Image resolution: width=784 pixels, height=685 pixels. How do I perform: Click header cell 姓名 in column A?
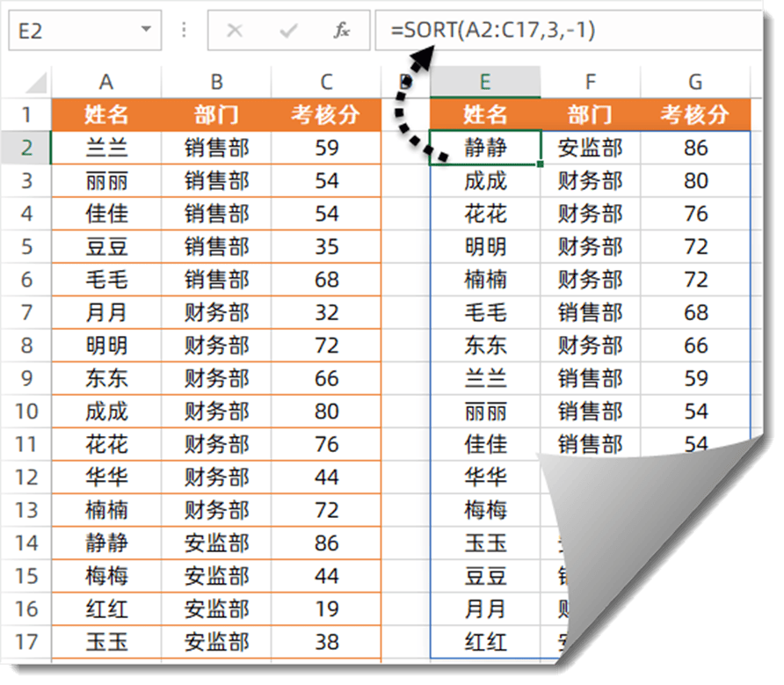pos(106,114)
